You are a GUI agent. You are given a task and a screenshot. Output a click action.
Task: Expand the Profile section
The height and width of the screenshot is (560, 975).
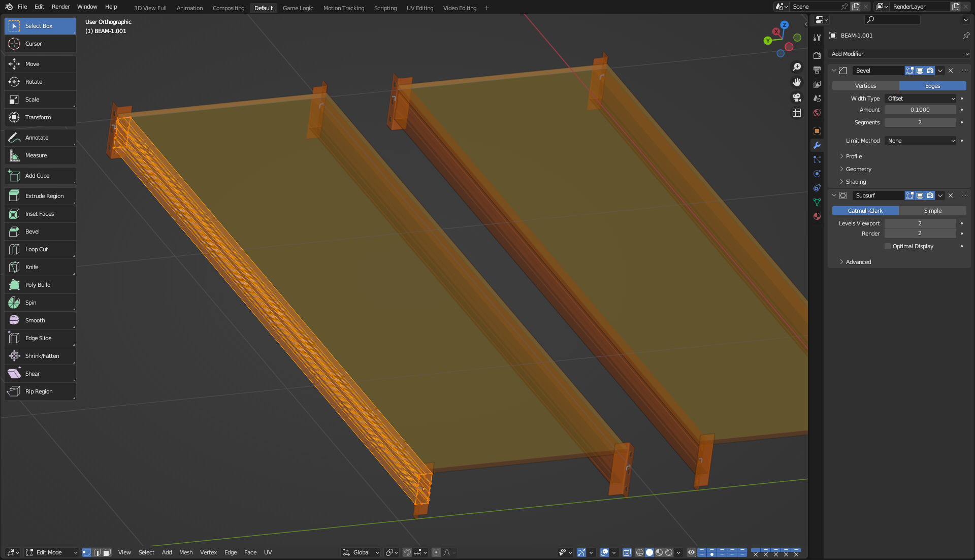click(x=853, y=156)
